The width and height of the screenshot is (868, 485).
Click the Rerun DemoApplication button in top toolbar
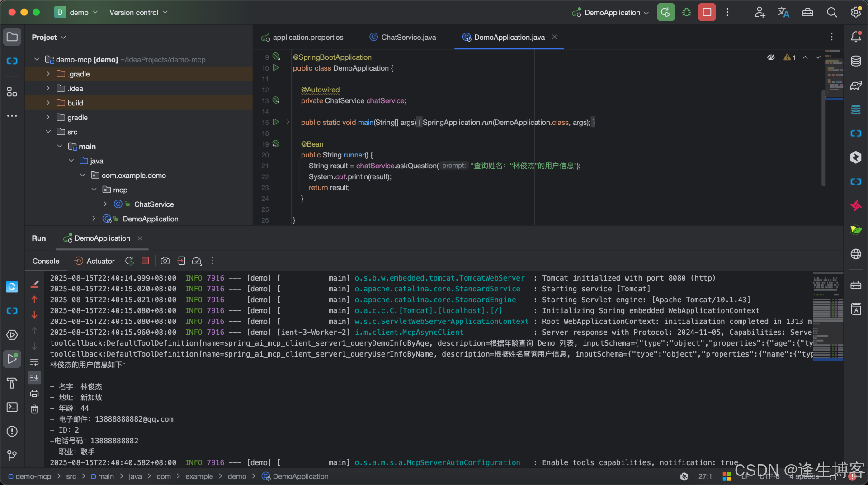pyautogui.click(x=665, y=12)
